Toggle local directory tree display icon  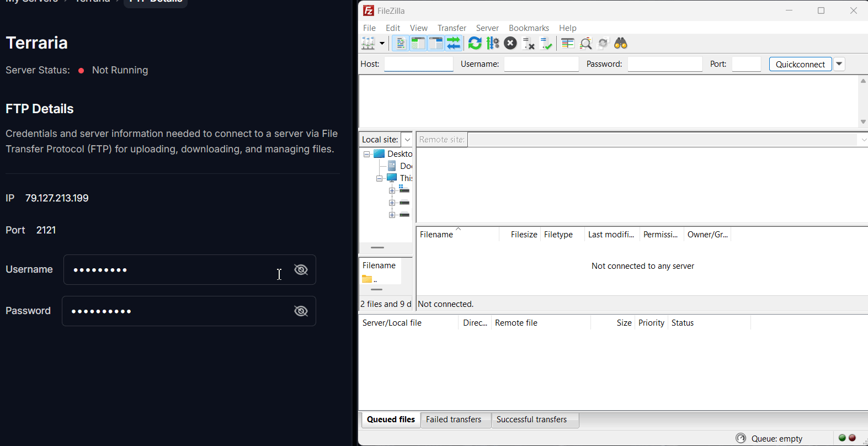(x=418, y=43)
